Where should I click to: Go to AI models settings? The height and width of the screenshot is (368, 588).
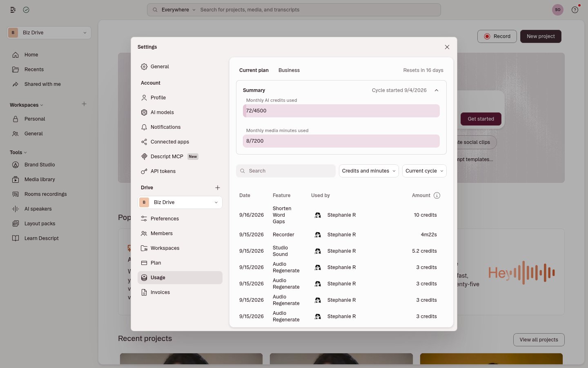click(x=180, y=112)
